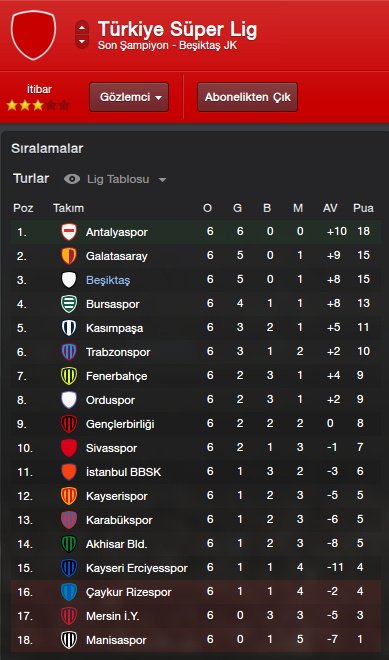Image resolution: width=389 pixels, height=660 pixels.
Task: Open the Gözlemci dropdown
Action: (129, 97)
